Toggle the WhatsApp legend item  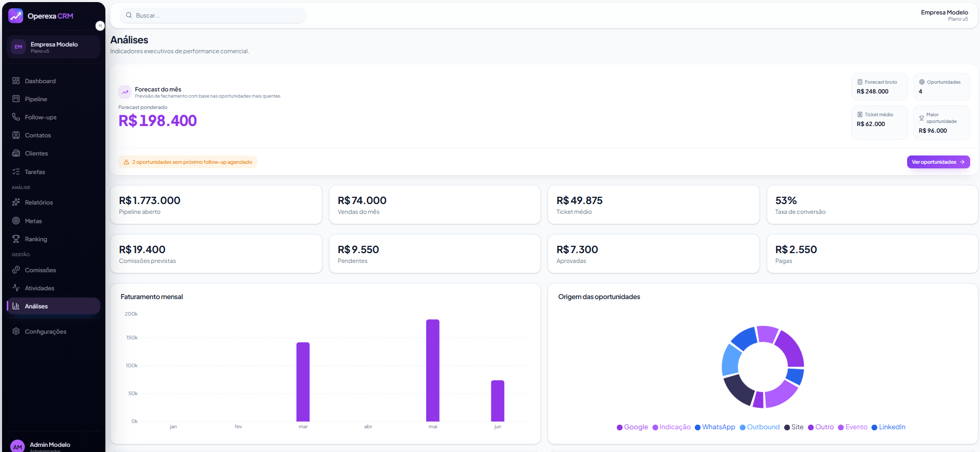point(715,427)
